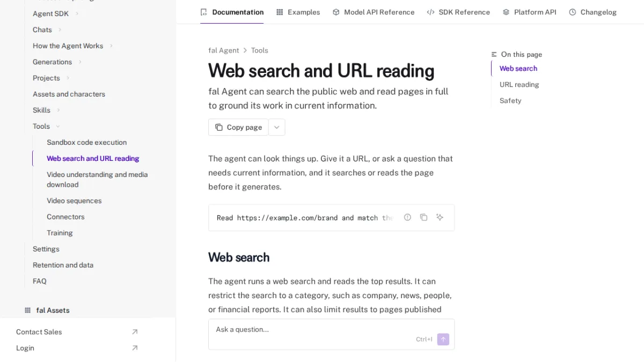Open the Platform API tab
Screen dimensions: 644x362
(529, 12)
